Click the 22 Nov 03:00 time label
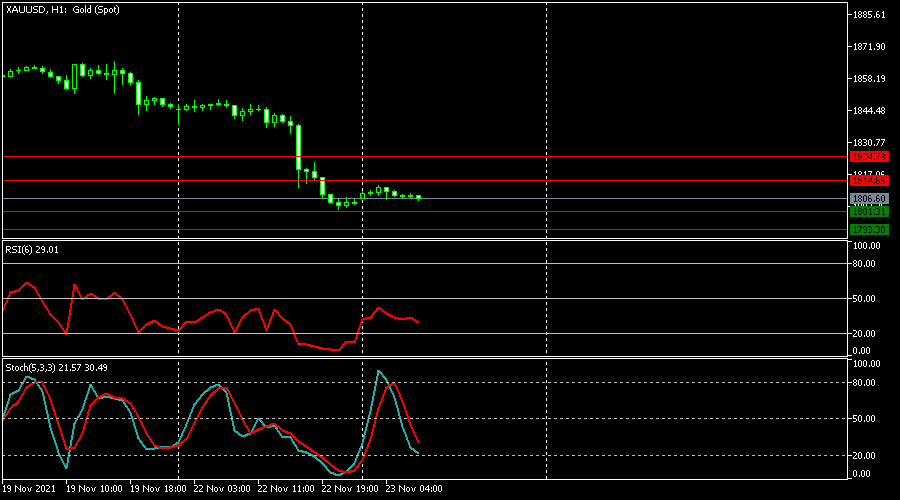The height and width of the screenshot is (500, 900). (222, 489)
